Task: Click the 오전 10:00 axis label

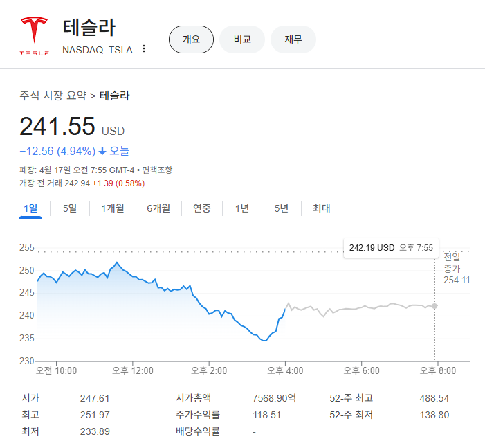Action: (56, 370)
